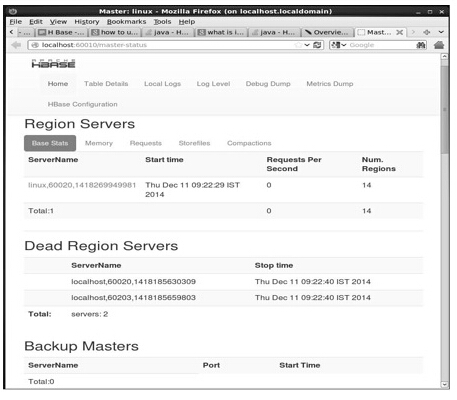Open the History menu
Screen dimensions: 457x400
click(87, 22)
